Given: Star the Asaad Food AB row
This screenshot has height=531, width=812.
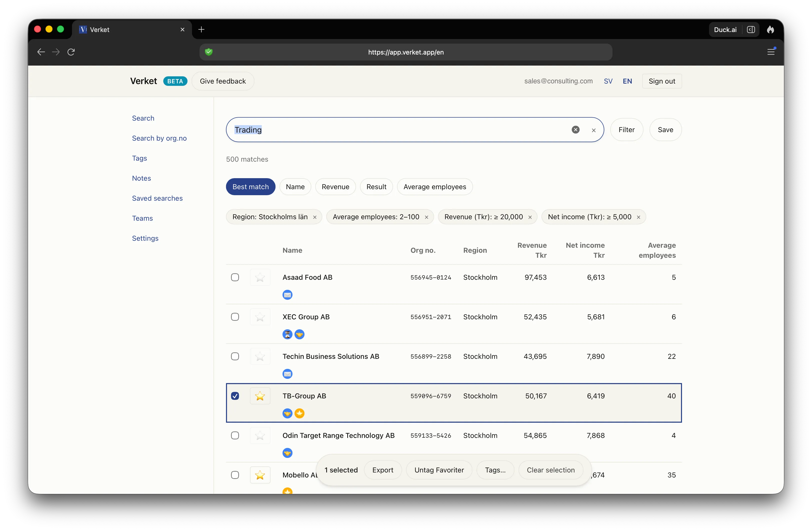Looking at the screenshot, I should pos(260,277).
